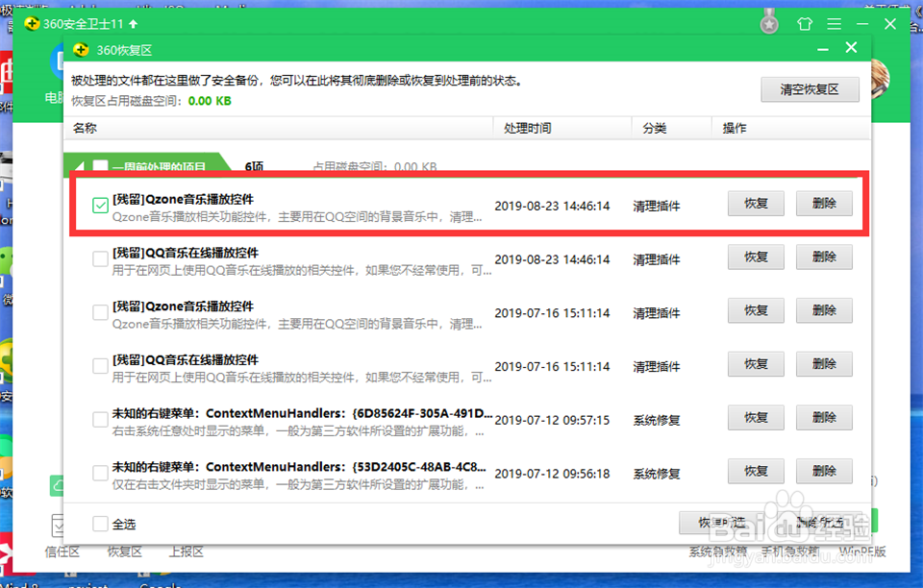
Task: Open 恢复区 tab in main window
Action: (125, 551)
